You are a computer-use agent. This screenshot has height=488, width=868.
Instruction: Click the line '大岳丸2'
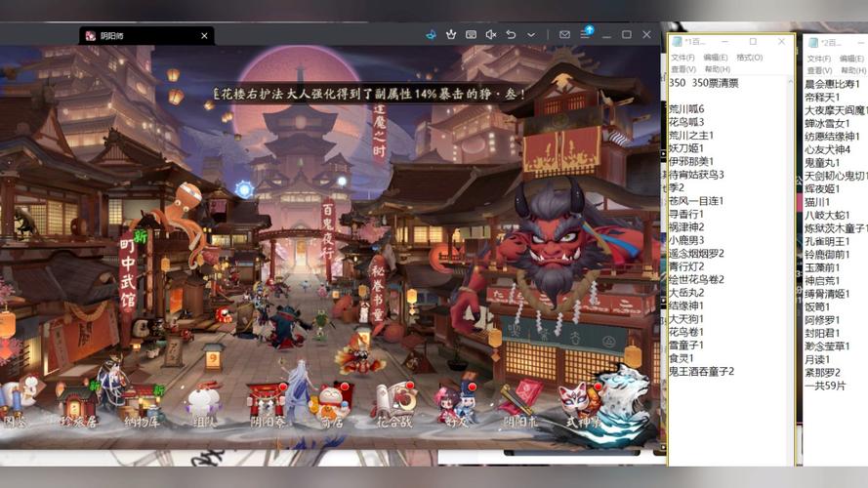pyautogui.click(x=686, y=292)
